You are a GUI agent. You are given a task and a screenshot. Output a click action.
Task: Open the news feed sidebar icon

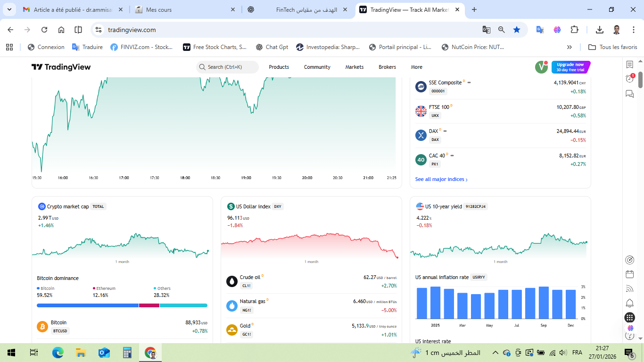tap(629, 288)
